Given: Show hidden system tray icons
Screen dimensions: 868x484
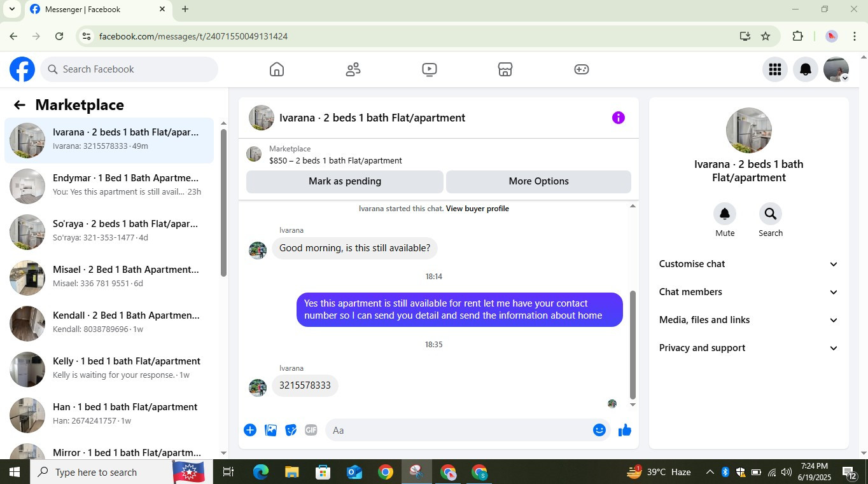Looking at the screenshot, I should coord(710,472).
